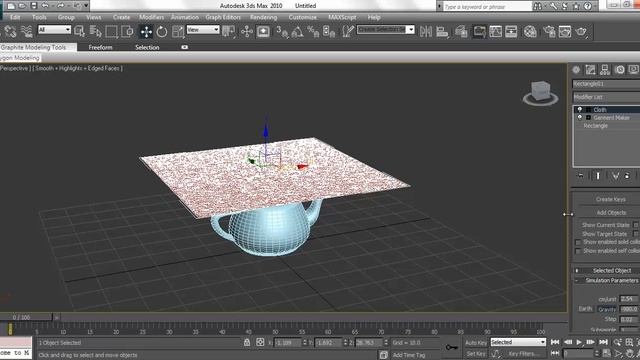Open the reference coordinate system View dropdown
640x360 pixels.
click(203, 29)
